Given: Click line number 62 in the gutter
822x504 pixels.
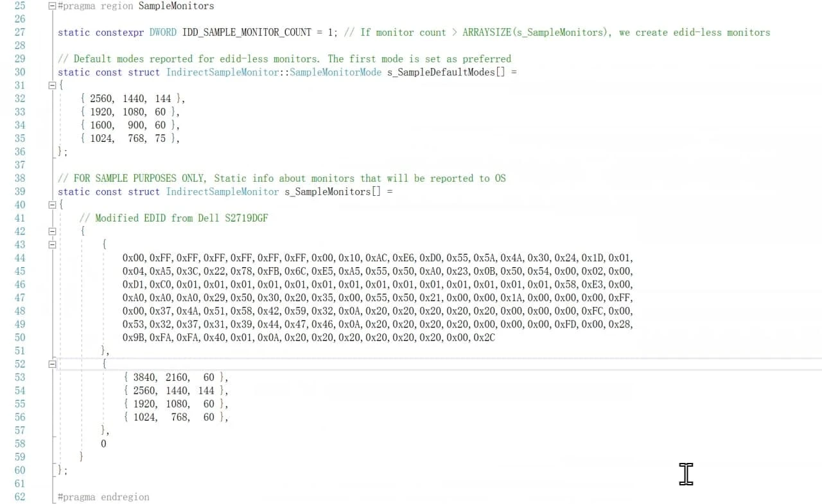Looking at the screenshot, I should 19,497.
